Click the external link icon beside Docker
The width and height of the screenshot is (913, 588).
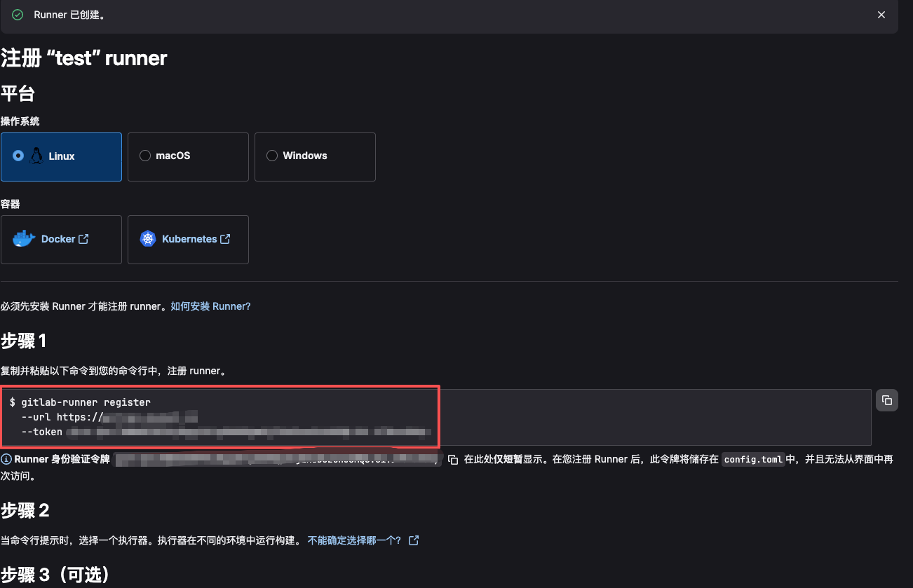pyautogui.click(x=83, y=239)
